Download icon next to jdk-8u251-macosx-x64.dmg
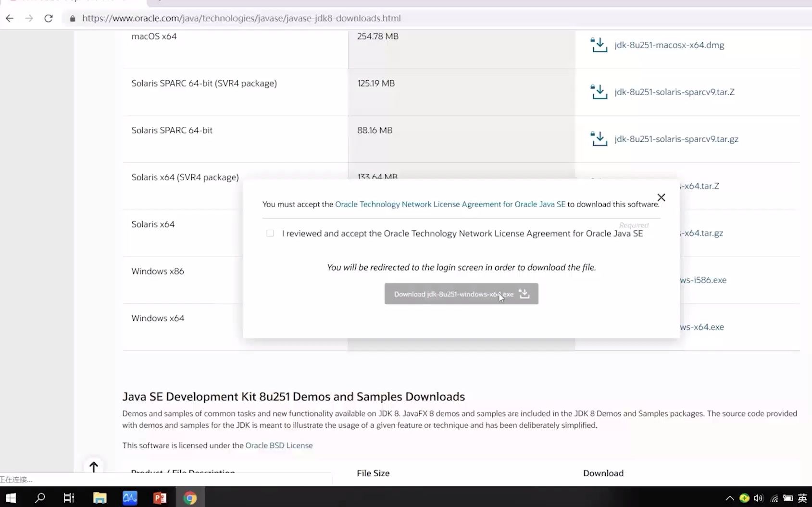 click(599, 45)
